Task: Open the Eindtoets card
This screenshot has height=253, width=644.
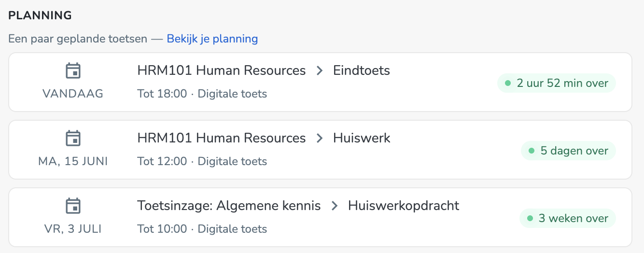Action: tap(320, 82)
